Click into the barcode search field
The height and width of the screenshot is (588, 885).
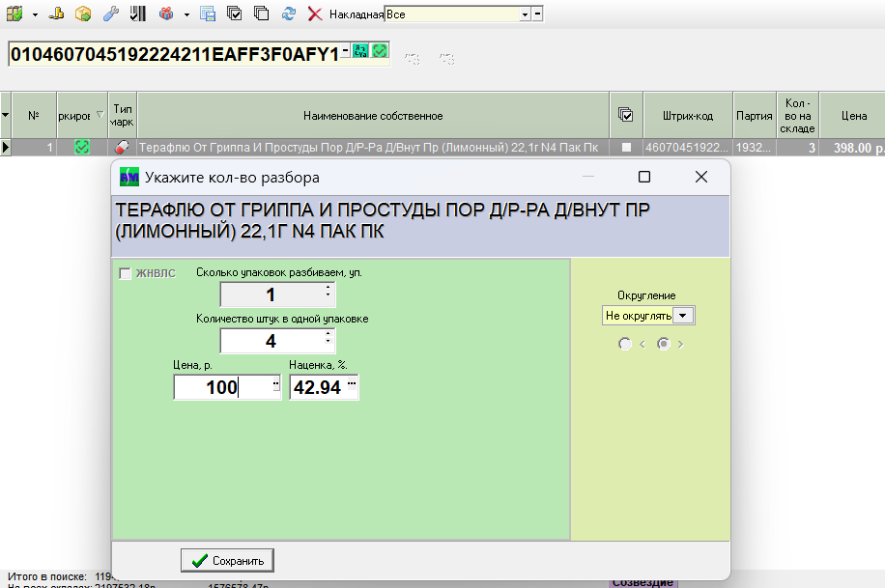coord(175,54)
